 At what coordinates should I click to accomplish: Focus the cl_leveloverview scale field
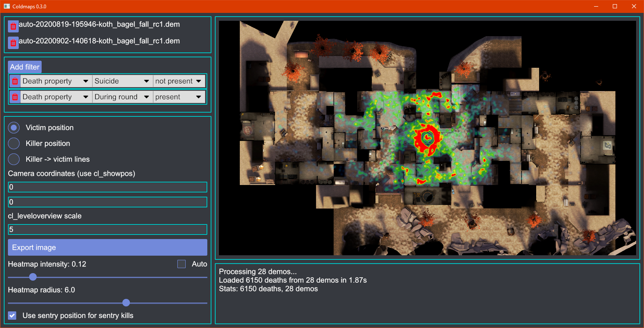[107, 229]
